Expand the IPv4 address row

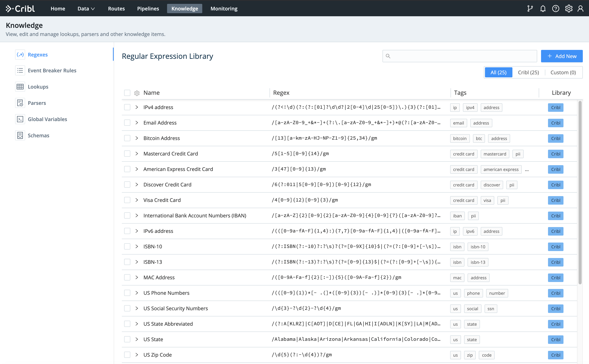click(x=137, y=107)
